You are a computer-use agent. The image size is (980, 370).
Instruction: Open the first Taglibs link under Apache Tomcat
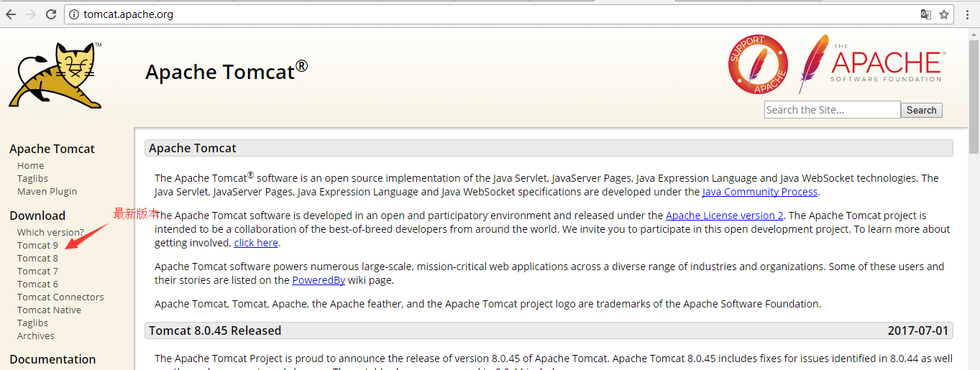[x=32, y=178]
